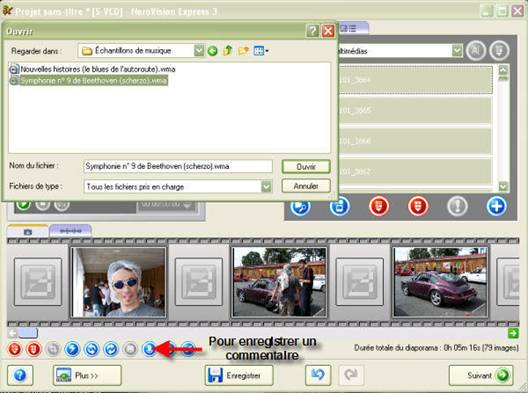Image resolution: width=528 pixels, height=393 pixels.
Task: Click the gray round button right of media dropdown arrow
Action: (476, 51)
